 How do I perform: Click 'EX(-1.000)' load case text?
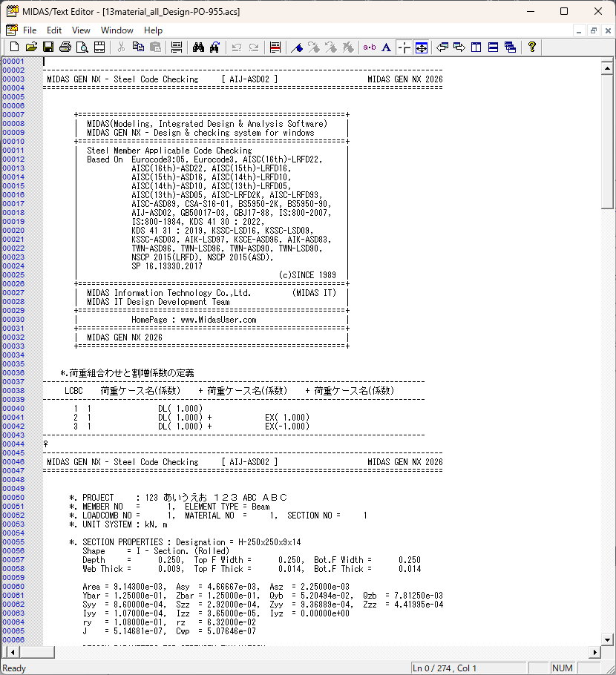click(287, 427)
